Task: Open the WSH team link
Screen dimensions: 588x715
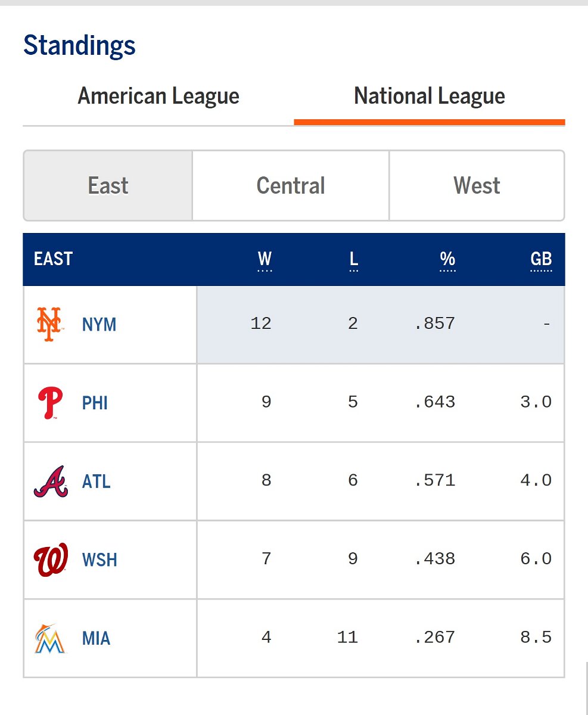Action: (99, 560)
